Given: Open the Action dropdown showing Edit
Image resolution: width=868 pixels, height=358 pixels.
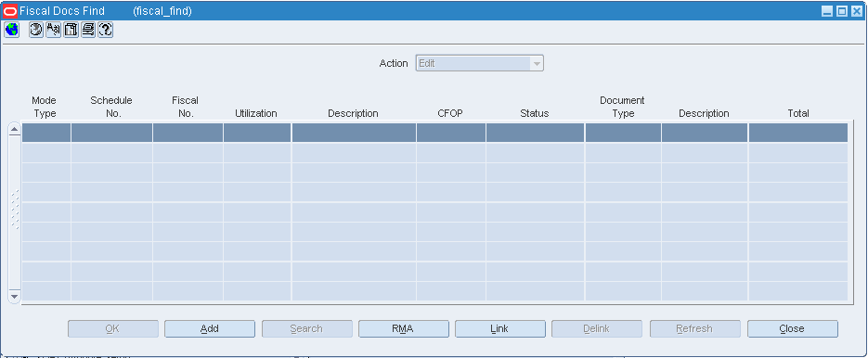Looking at the screenshot, I should pyautogui.click(x=479, y=64).
